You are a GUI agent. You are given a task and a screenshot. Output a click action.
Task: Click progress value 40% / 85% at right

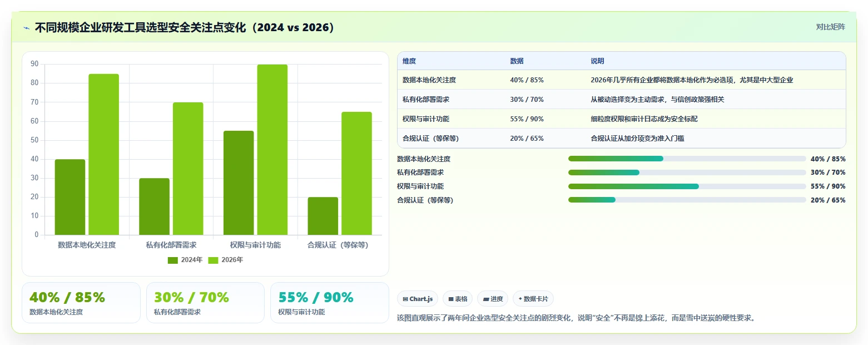pyautogui.click(x=828, y=159)
